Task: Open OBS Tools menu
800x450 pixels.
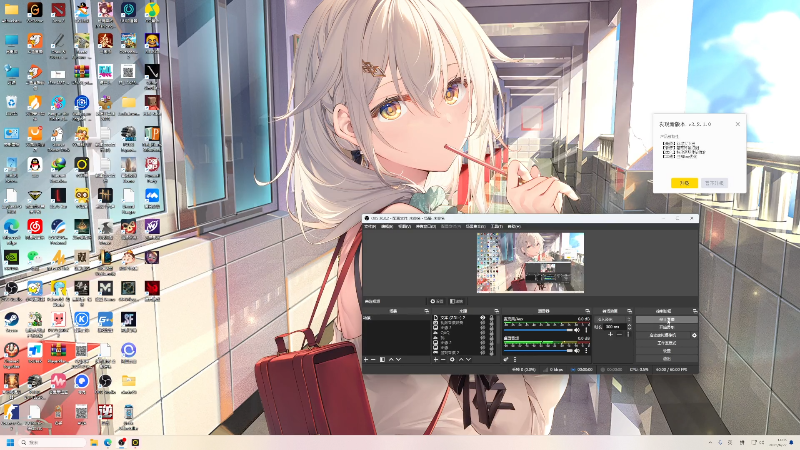Action: (496, 226)
